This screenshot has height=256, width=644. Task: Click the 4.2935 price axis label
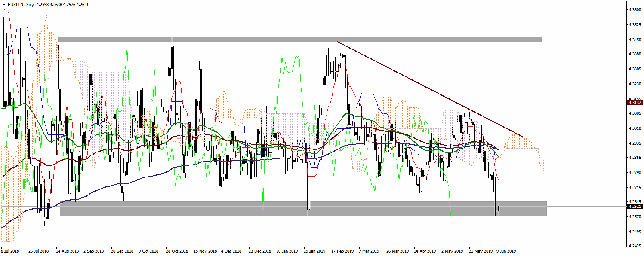tap(635, 143)
